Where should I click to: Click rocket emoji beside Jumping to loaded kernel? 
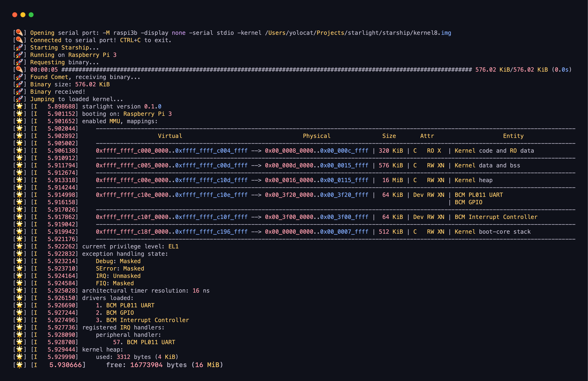pyautogui.click(x=19, y=99)
